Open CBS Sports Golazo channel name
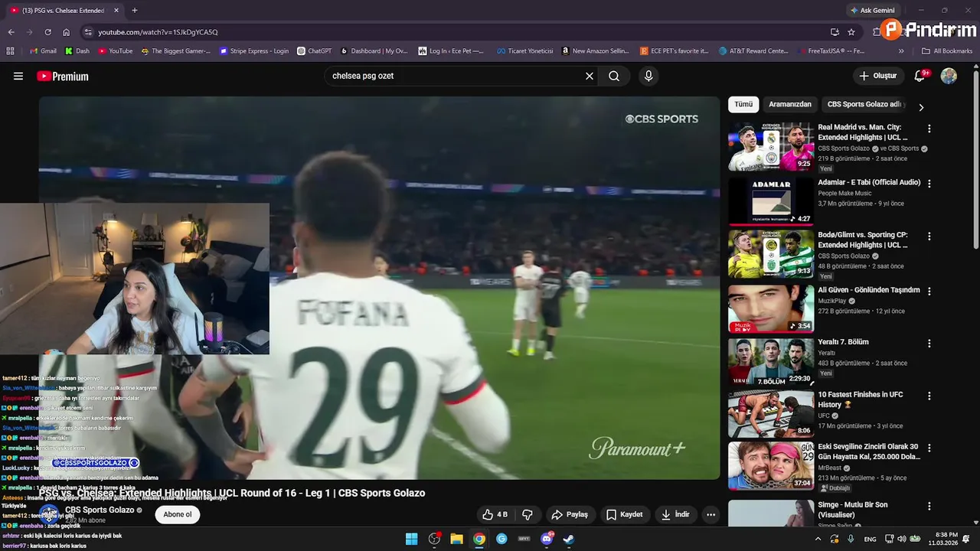980x551 pixels. [100, 510]
